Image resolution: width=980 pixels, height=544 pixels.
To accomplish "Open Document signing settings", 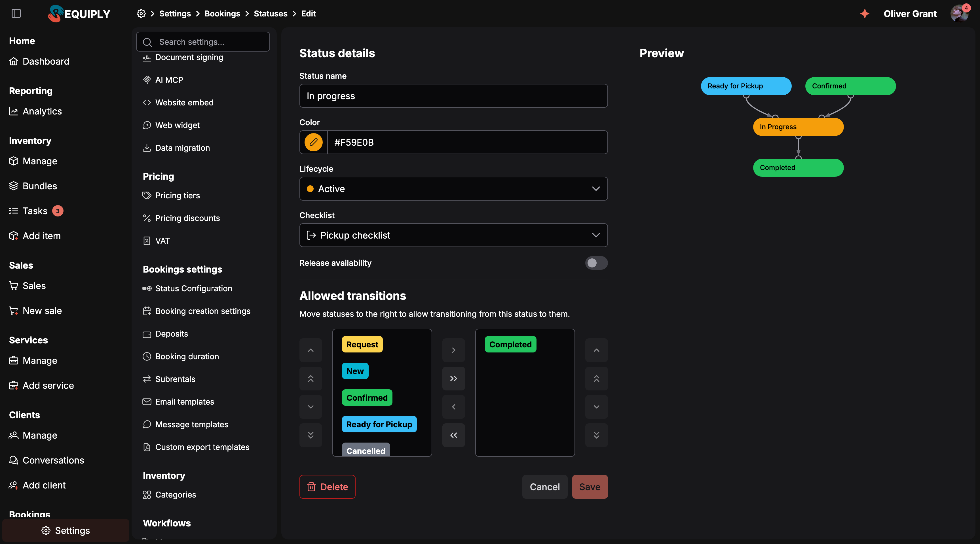I will point(183,58).
